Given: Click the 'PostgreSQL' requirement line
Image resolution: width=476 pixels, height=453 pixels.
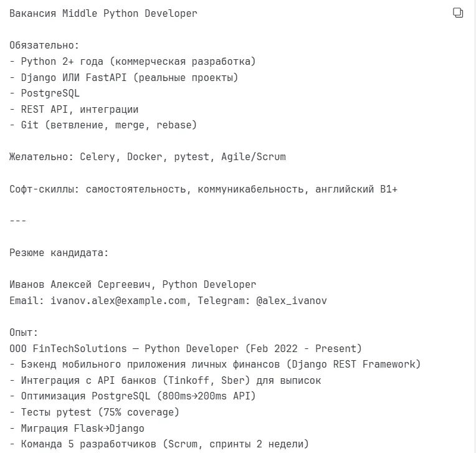Looking at the screenshot, I should click(45, 93).
